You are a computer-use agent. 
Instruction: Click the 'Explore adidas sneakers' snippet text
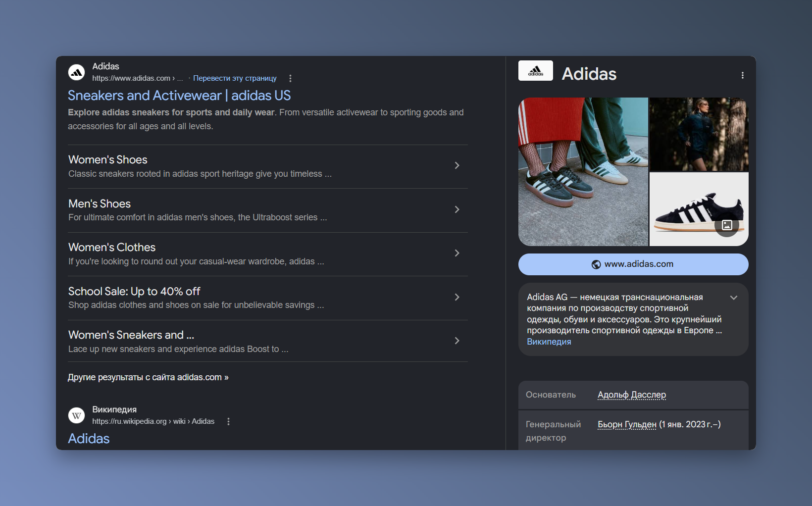266,119
